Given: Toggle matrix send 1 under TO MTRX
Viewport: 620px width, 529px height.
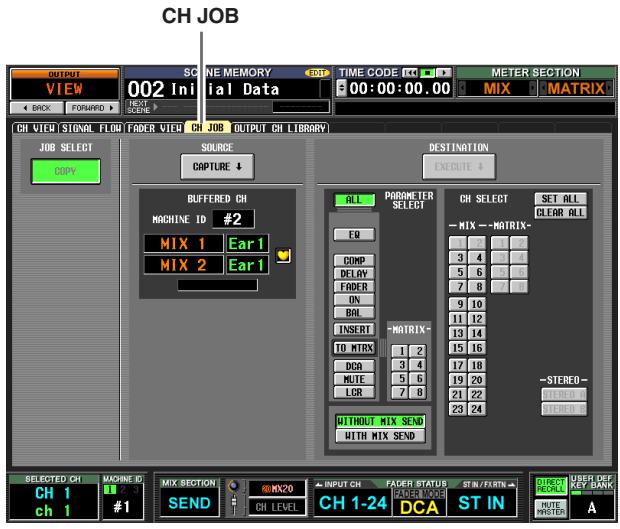Looking at the screenshot, I should point(400,351).
